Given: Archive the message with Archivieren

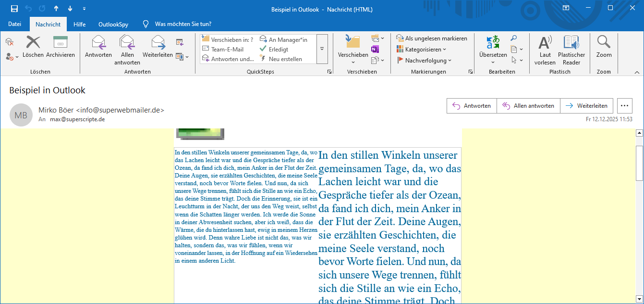Looking at the screenshot, I should pyautogui.click(x=61, y=43).
